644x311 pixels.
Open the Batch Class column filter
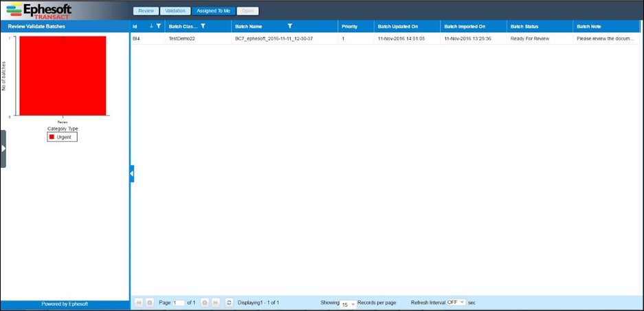coord(203,26)
